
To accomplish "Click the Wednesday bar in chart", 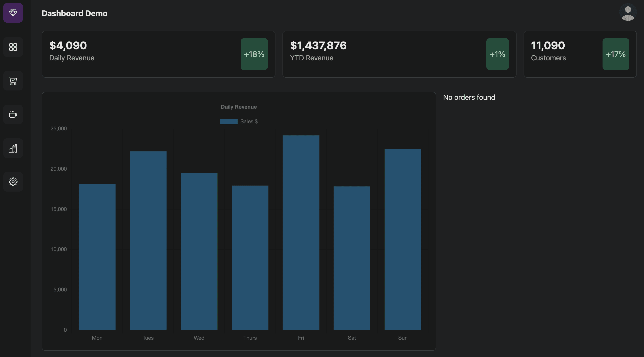I will tap(199, 251).
